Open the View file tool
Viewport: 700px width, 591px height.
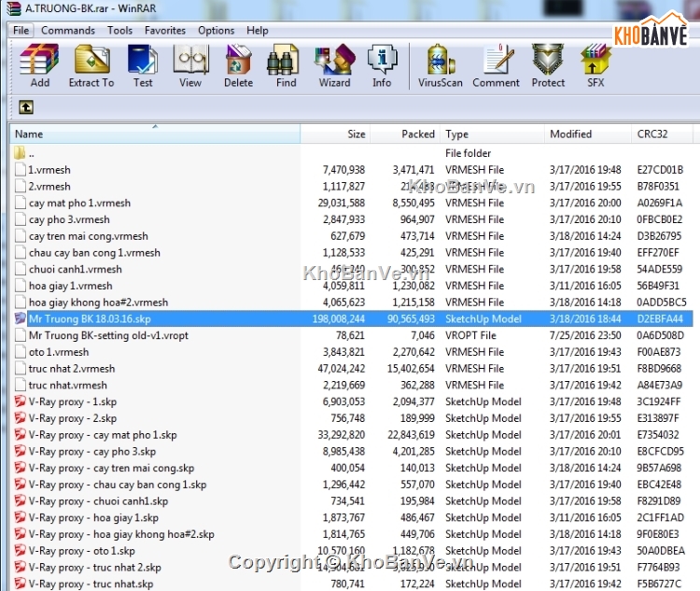[x=190, y=65]
